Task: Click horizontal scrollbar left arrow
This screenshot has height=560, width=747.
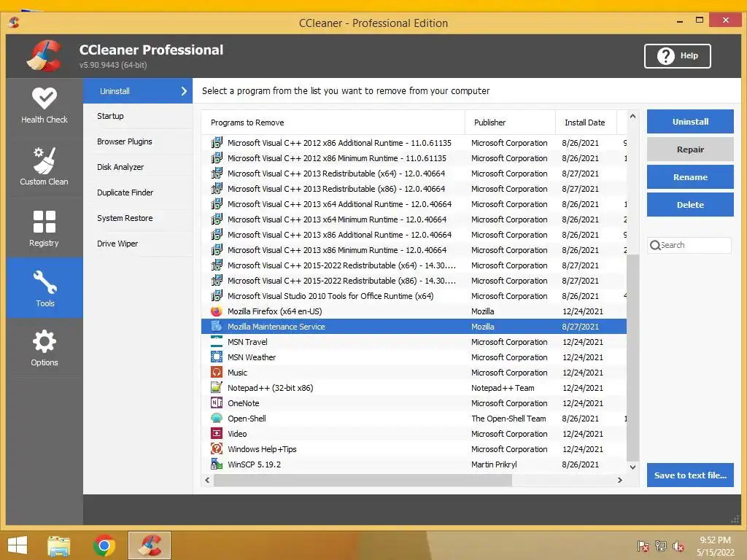Action: click(207, 480)
